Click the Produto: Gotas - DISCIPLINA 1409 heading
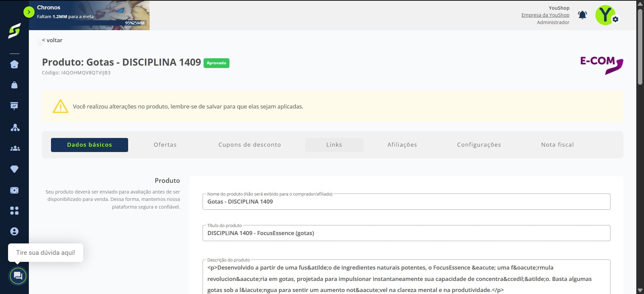 point(121,62)
